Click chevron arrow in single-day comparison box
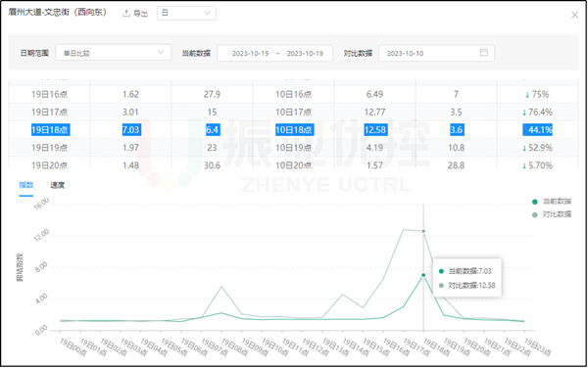Screen dimensions: 588x368 click(161, 53)
